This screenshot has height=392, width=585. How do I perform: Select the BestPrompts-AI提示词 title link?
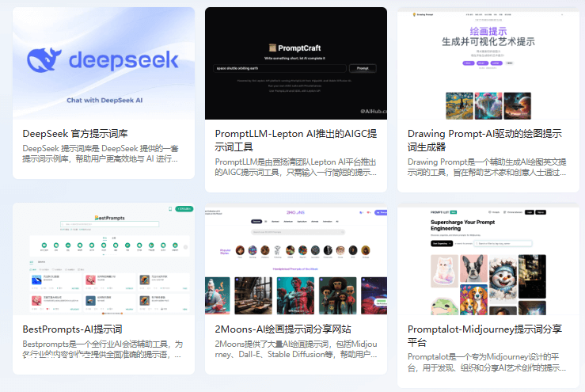73,329
